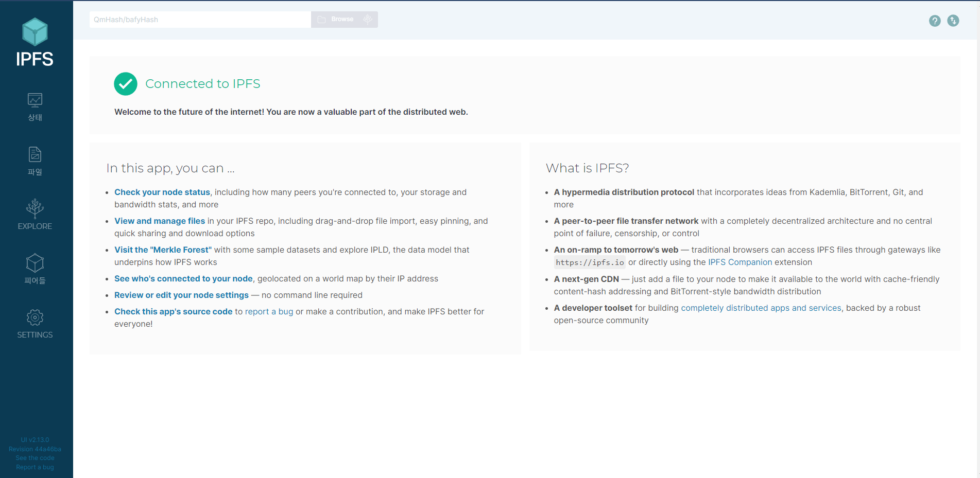
Task: Click the UI v2.13.0 version text
Action: (35, 440)
